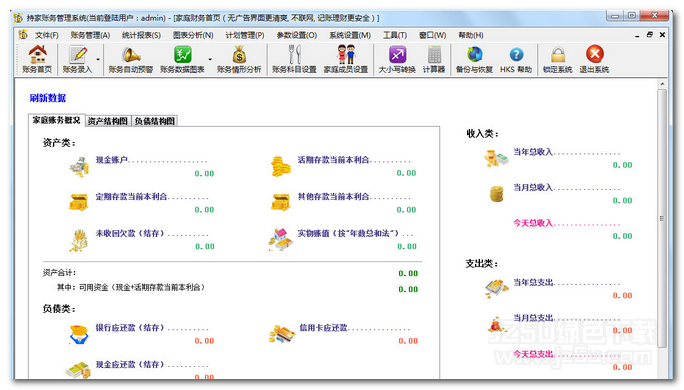684x390 pixels.
Task: Click the 定期存款当前本利合 label
Action: [131, 196]
